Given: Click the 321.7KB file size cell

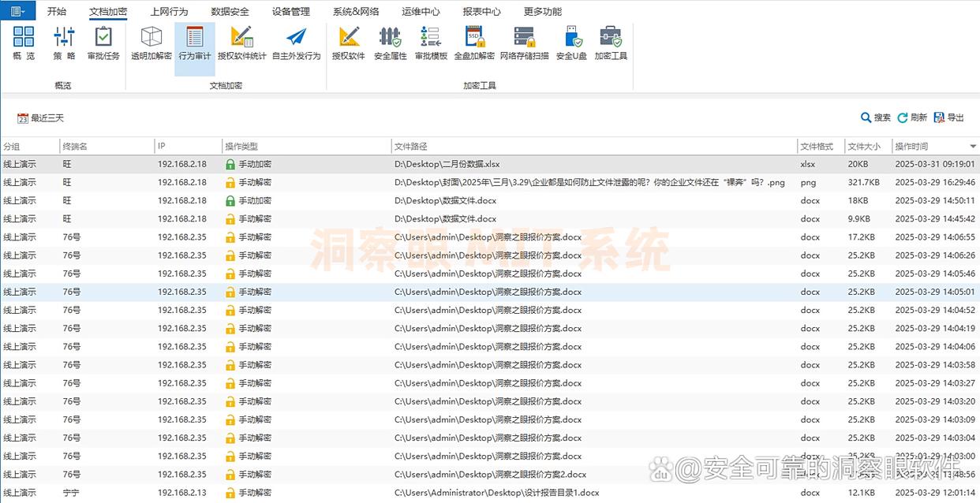Looking at the screenshot, I should [x=864, y=182].
